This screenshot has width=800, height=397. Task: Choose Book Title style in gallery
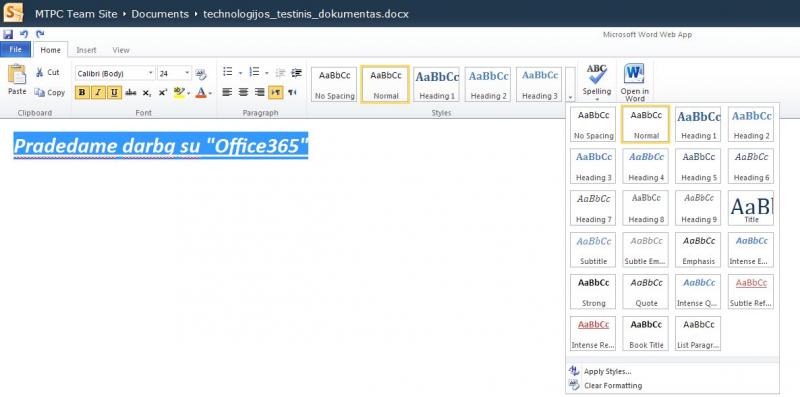point(646,333)
